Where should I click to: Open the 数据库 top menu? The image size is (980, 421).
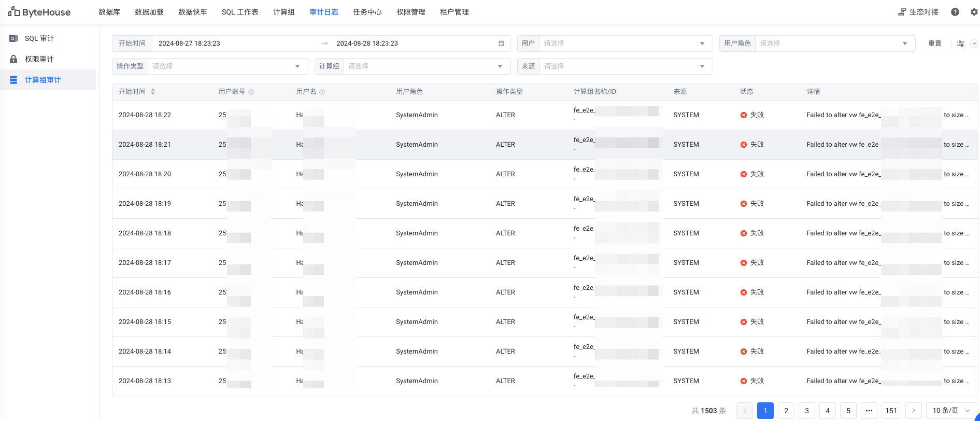[x=109, y=12]
